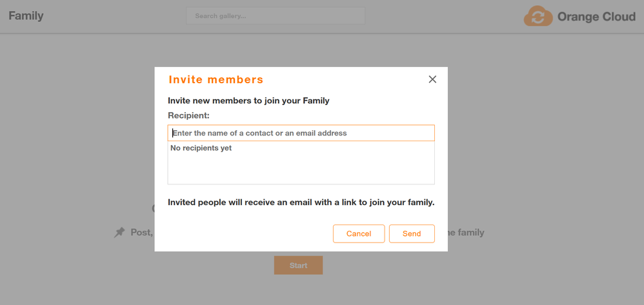Close the Invite members dialog
The image size is (644, 305).
coord(432,79)
